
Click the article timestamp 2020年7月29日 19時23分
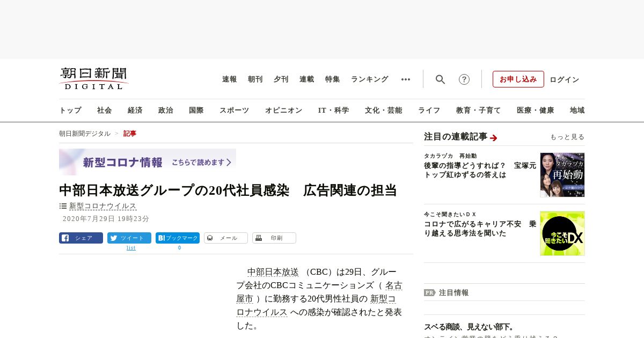106,219
